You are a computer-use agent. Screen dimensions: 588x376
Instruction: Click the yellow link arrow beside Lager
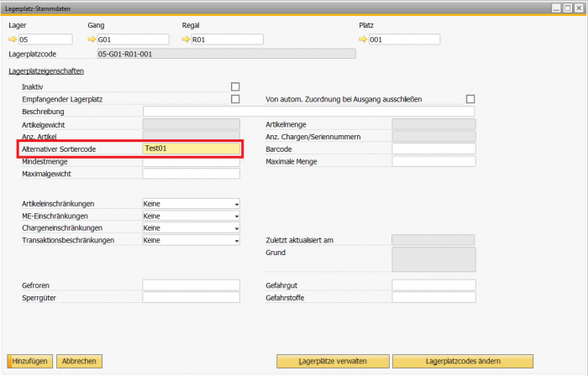pos(13,39)
